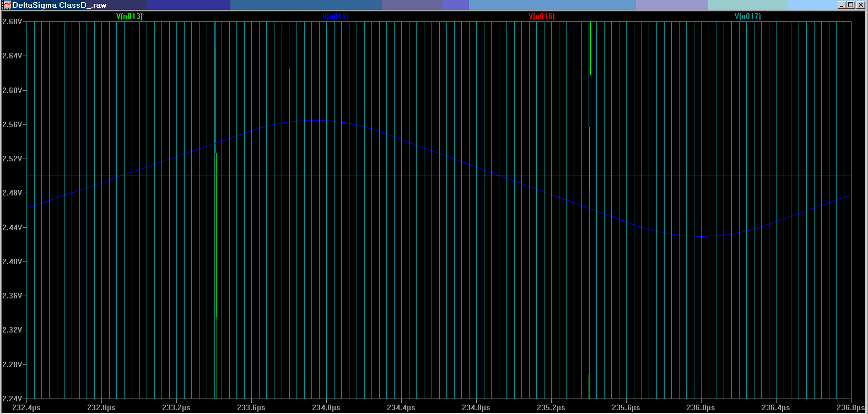Screen dimensions: 868x414
Task: Click the 2.44V vertical axis label
Action: tap(12, 227)
